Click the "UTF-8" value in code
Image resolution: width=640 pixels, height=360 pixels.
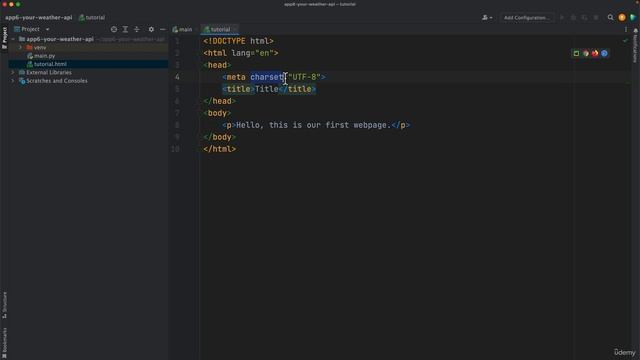[x=304, y=77]
